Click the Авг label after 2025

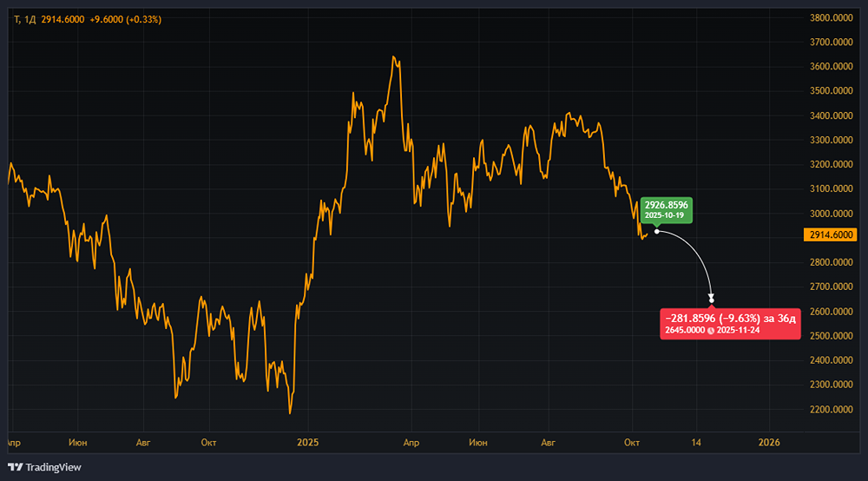click(x=548, y=442)
